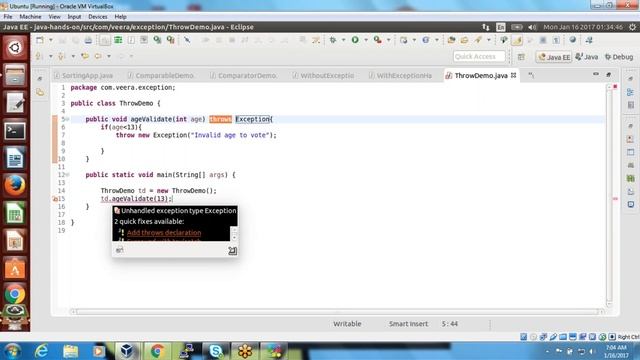Click the Writable status text
The height and width of the screenshot is (360, 640).
click(x=347, y=324)
